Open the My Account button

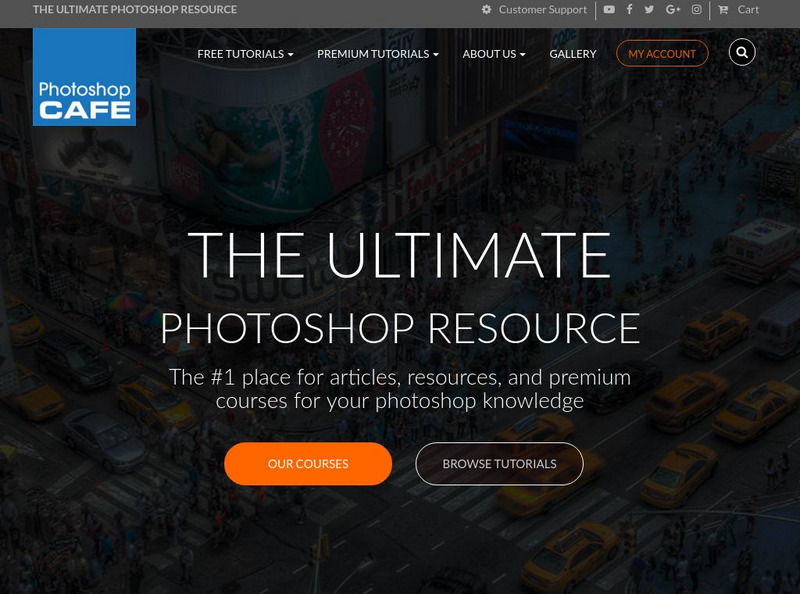pyautogui.click(x=662, y=54)
